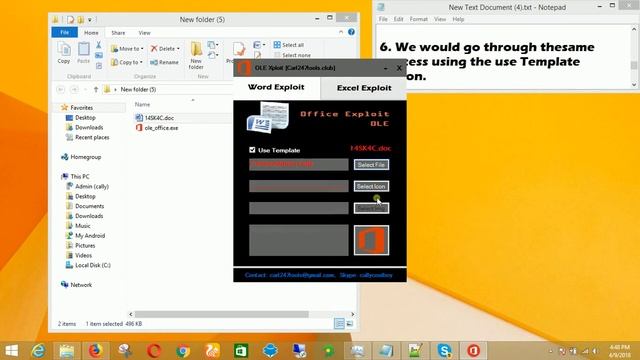Click the Select File button

[x=371, y=164]
